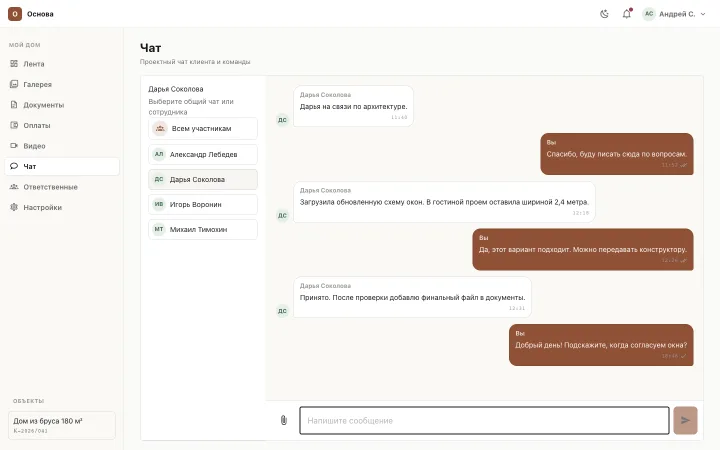This screenshot has width=720, height=450.
Task: Click the Чат speech bubble icon
Action: point(14,166)
